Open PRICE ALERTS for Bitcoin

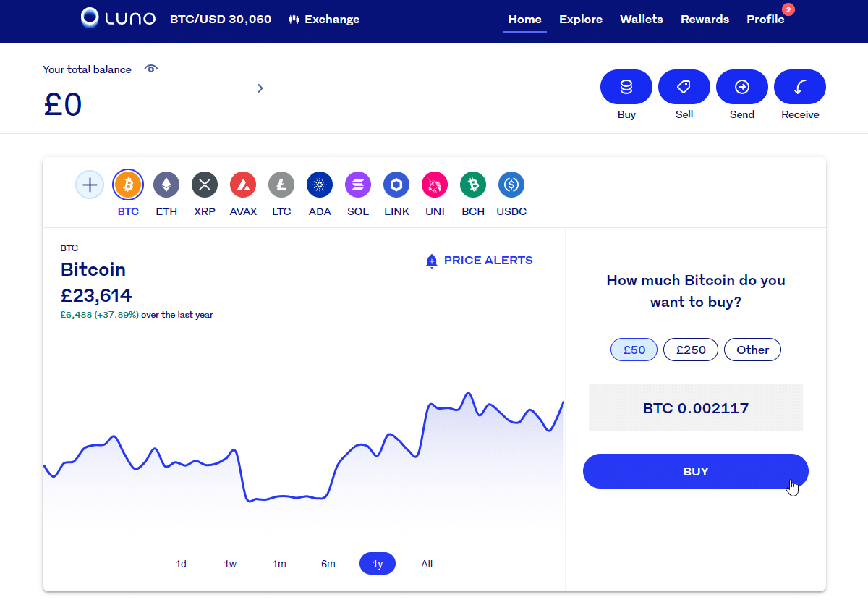[x=480, y=261]
